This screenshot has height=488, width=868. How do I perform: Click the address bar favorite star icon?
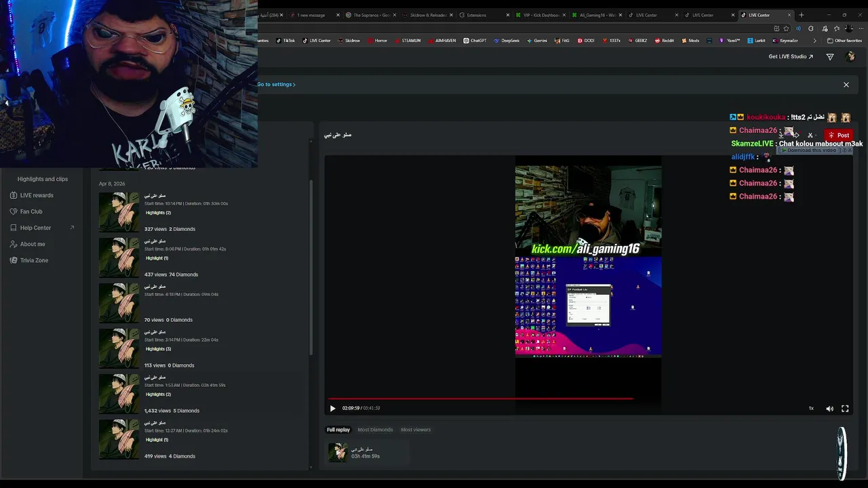pos(786,28)
